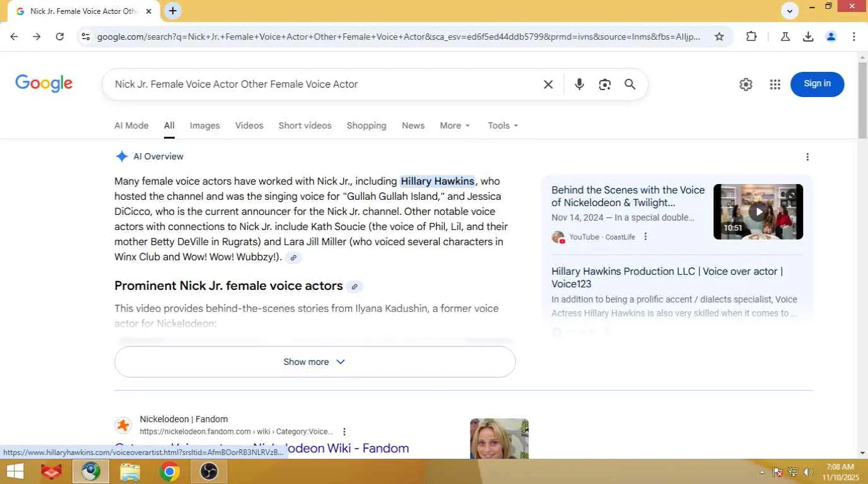Open the Chrome three-dot menu
Image resolution: width=868 pixels, height=484 pixels.
(x=853, y=37)
